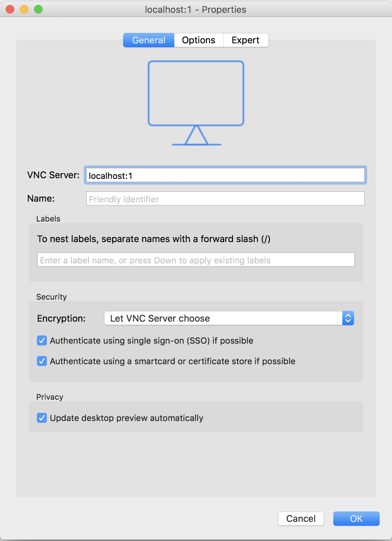Image resolution: width=392 pixels, height=541 pixels.
Task: Select the General tab
Action: (x=149, y=40)
